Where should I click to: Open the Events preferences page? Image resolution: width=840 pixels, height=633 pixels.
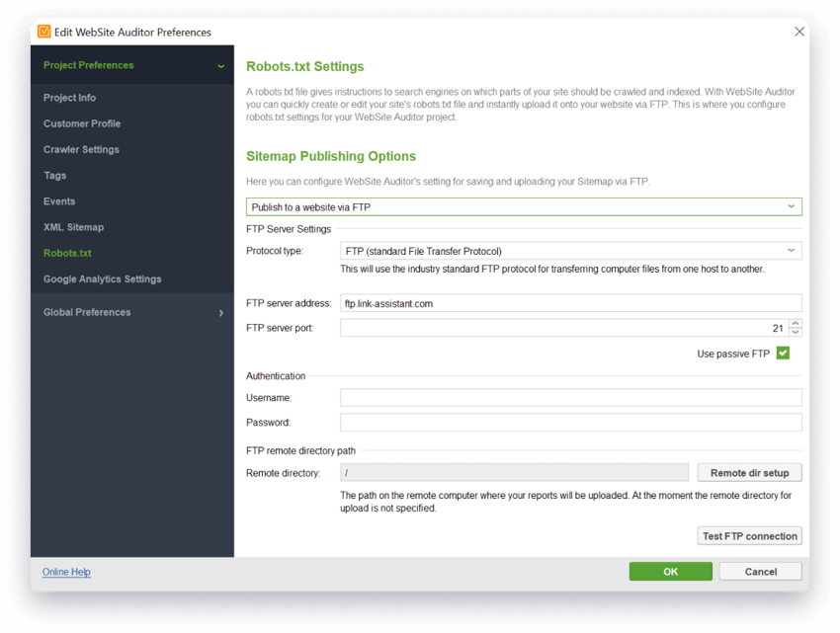point(59,200)
